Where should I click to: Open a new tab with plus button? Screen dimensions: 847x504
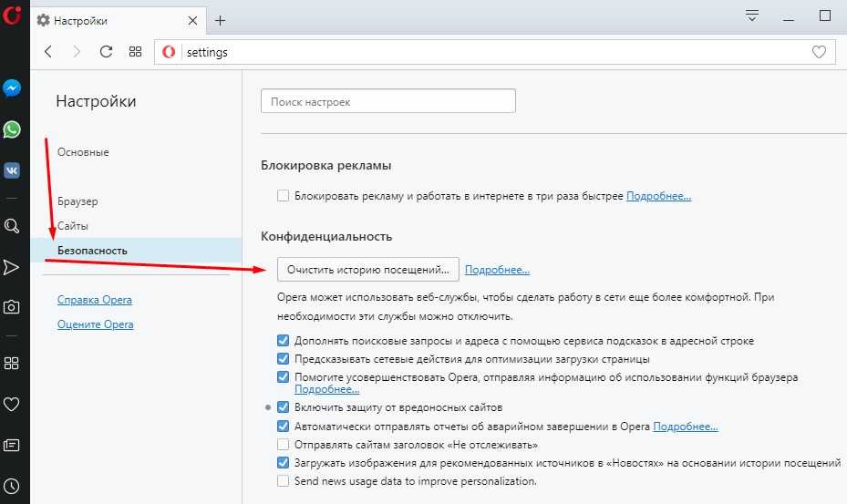coord(220,21)
